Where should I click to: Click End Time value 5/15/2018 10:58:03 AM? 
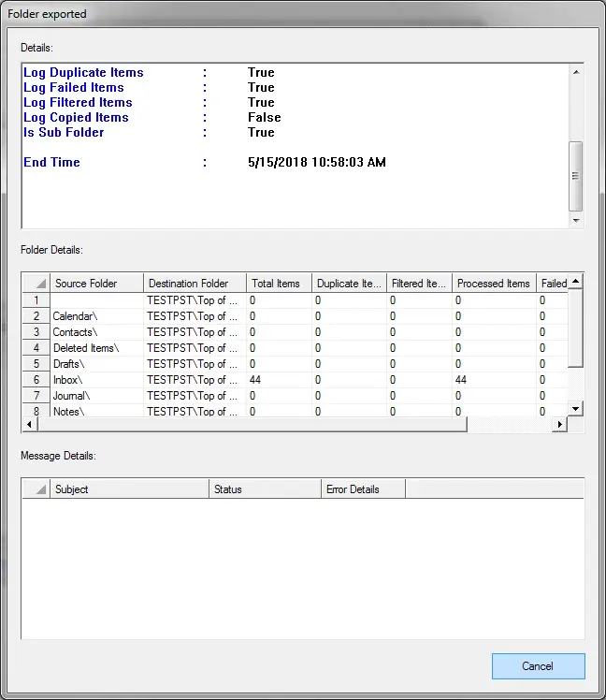(x=317, y=162)
